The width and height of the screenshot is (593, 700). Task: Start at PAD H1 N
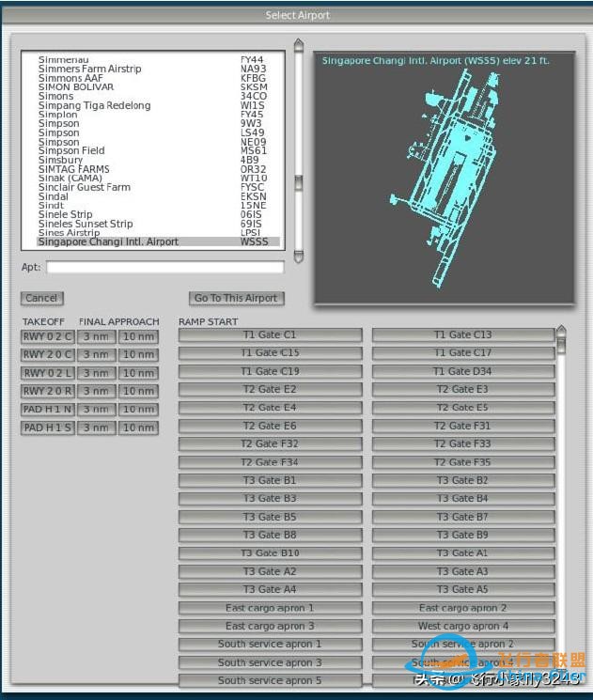coord(47,410)
